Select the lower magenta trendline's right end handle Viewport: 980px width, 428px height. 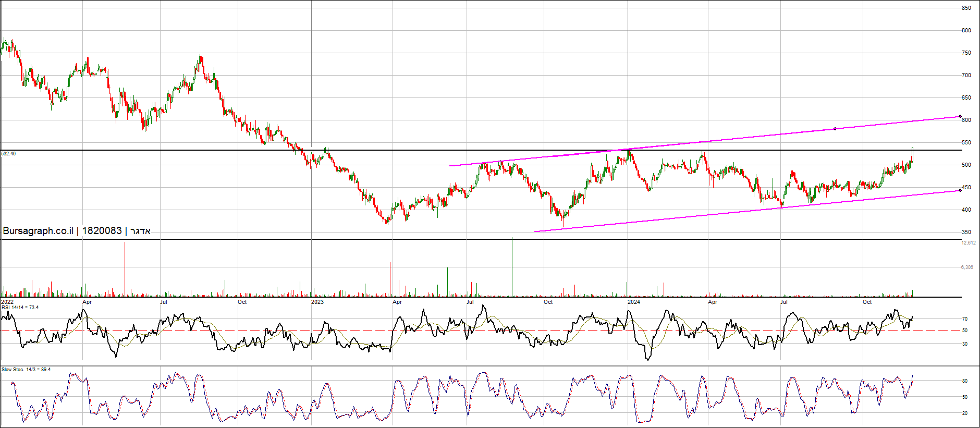click(960, 190)
